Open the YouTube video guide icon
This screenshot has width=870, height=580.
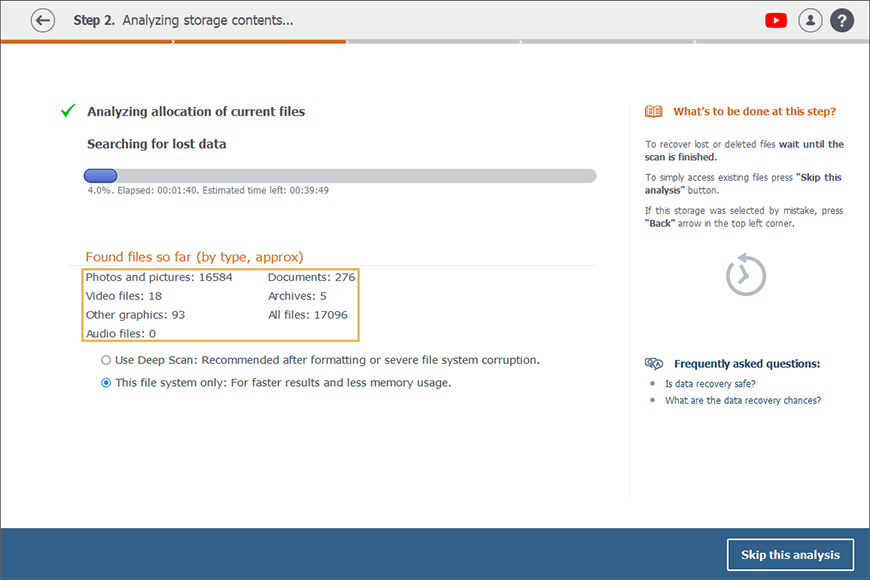775,20
